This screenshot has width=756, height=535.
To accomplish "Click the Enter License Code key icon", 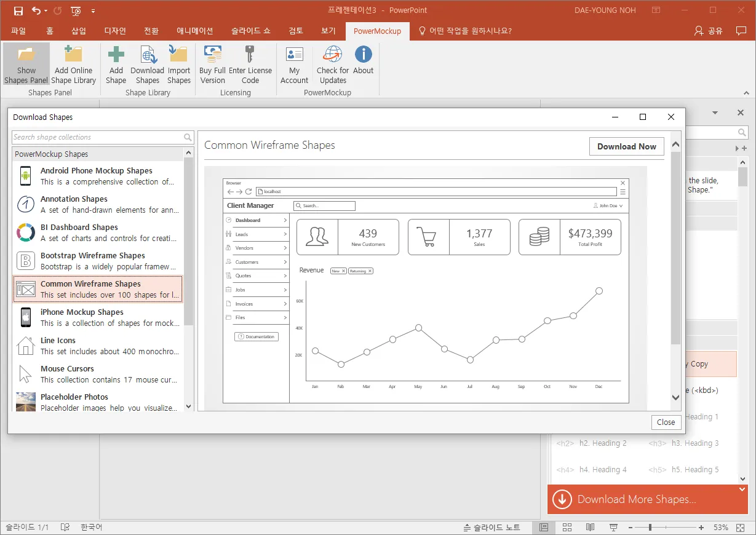I will (x=250, y=55).
